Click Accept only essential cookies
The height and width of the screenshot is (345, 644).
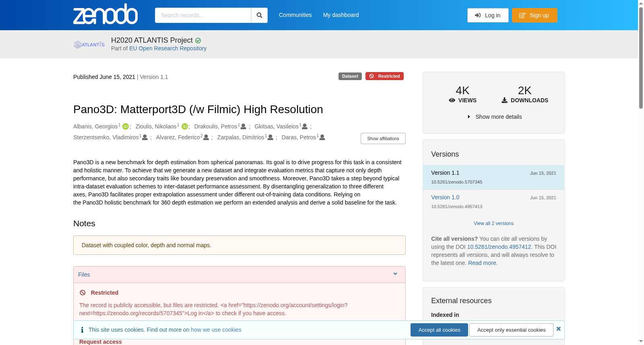tap(511, 330)
